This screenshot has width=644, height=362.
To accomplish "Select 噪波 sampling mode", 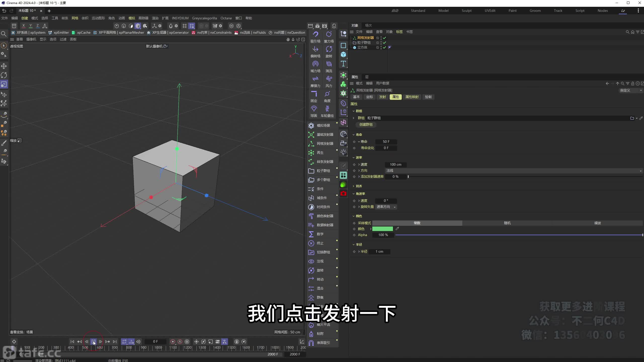I will coord(597,223).
